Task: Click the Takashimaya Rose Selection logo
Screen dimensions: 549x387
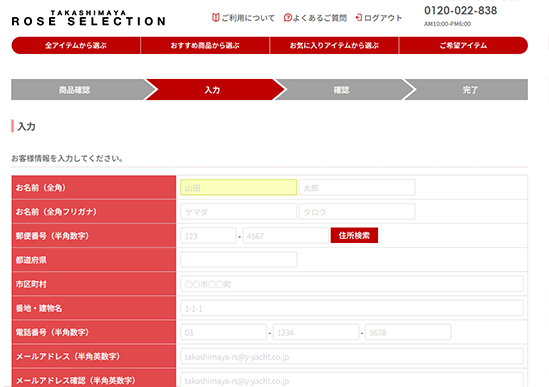Action: pos(89,18)
